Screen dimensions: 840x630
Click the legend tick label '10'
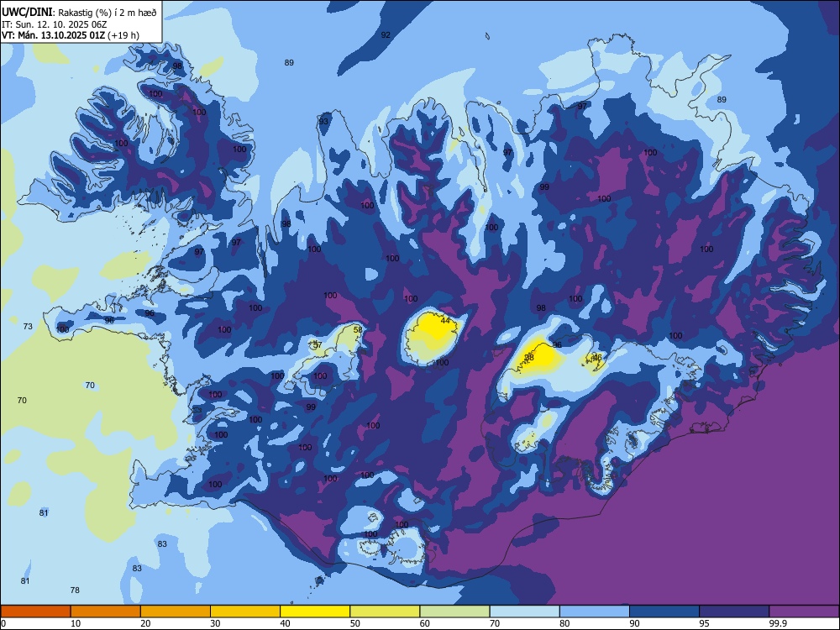tap(76, 623)
